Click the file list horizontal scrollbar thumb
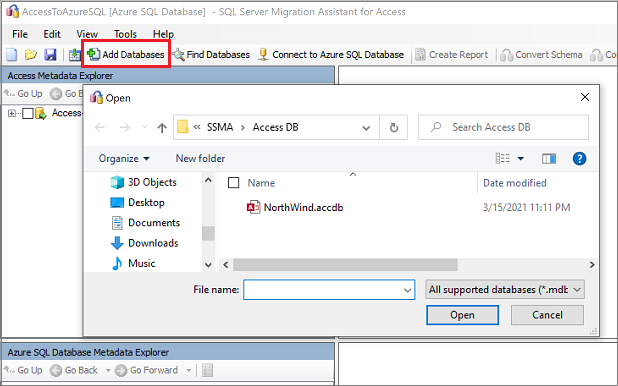This screenshot has width=618, height=386. coord(345,265)
